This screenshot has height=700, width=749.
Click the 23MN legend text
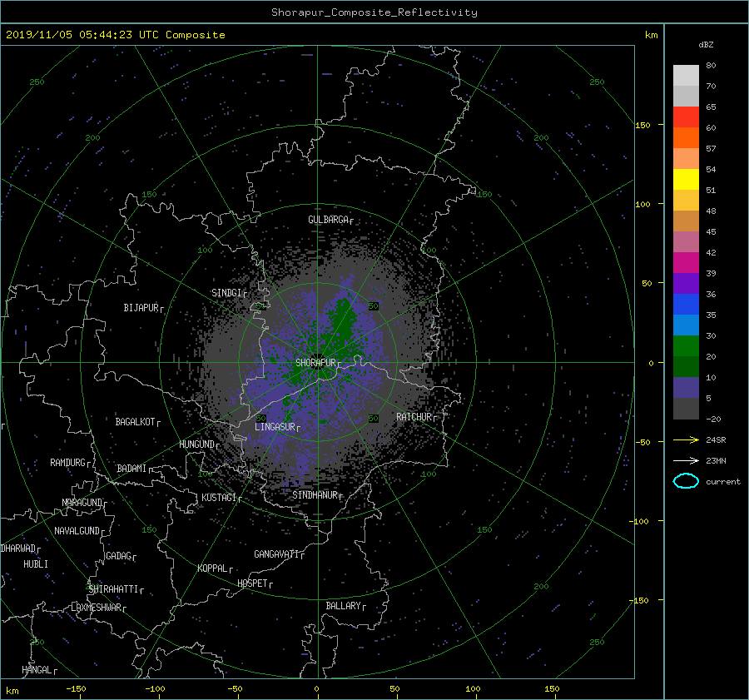coord(716,460)
